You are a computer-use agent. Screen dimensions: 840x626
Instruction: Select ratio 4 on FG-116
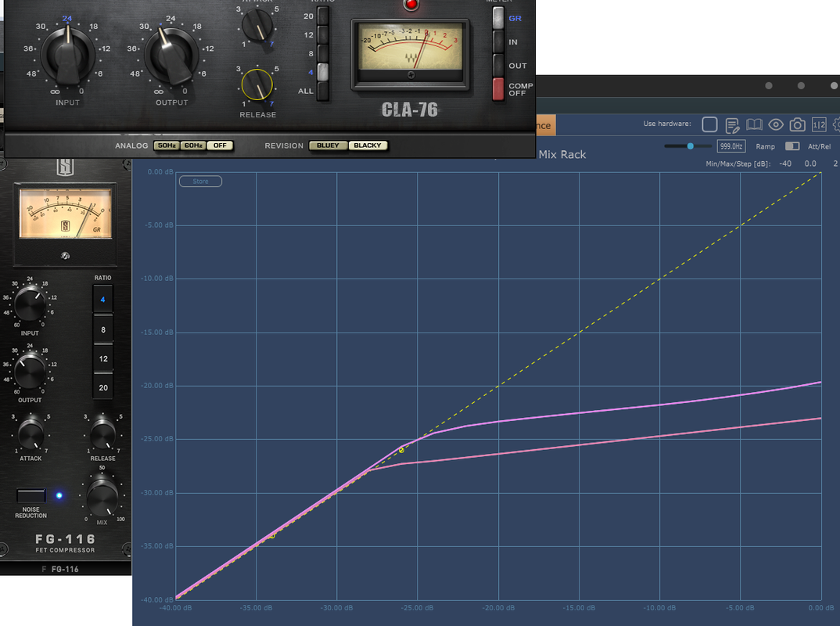point(103,300)
